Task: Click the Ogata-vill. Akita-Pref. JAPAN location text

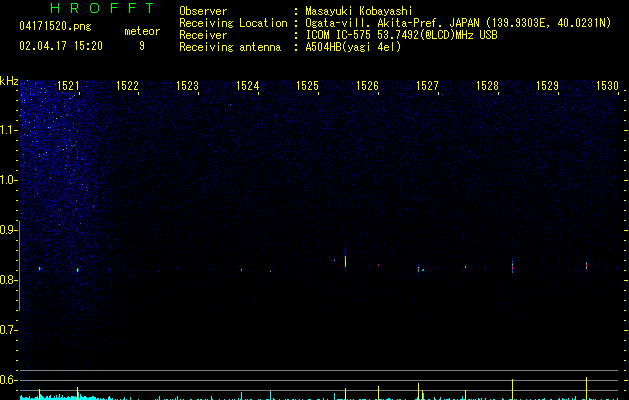Action: click(x=458, y=23)
